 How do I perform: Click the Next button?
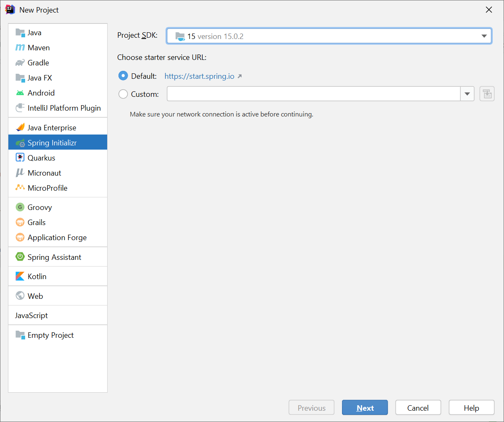365,408
